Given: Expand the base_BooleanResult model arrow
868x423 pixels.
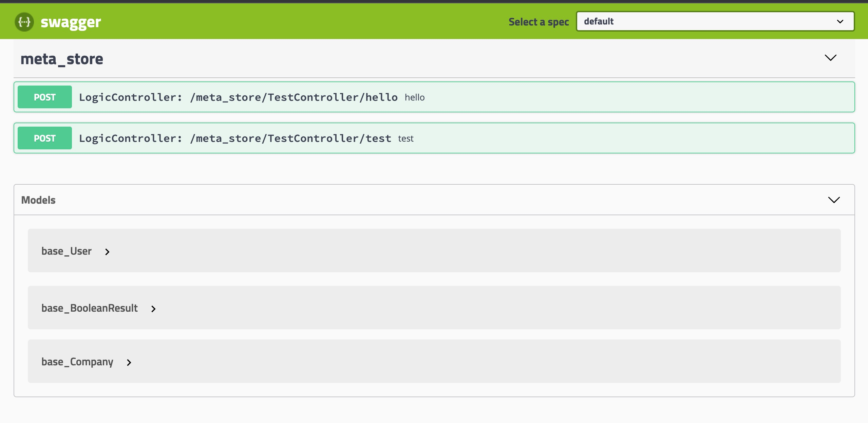Looking at the screenshot, I should [153, 309].
